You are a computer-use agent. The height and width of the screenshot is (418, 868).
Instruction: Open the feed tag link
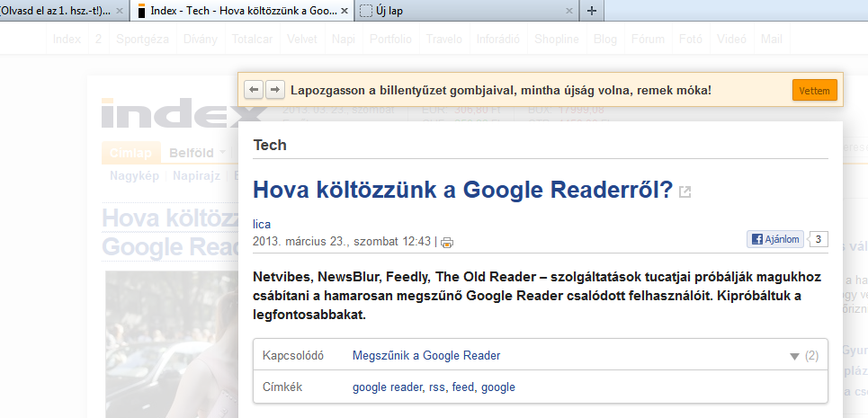(463, 387)
